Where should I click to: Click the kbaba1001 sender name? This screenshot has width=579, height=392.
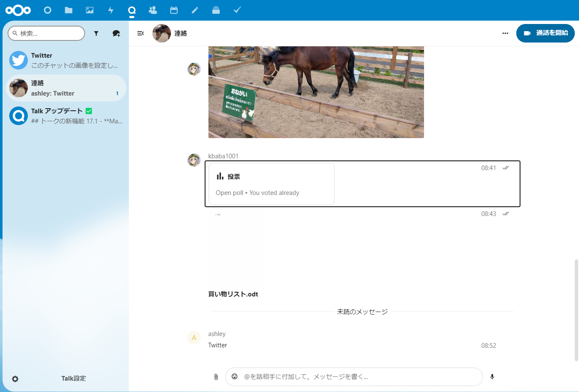223,156
